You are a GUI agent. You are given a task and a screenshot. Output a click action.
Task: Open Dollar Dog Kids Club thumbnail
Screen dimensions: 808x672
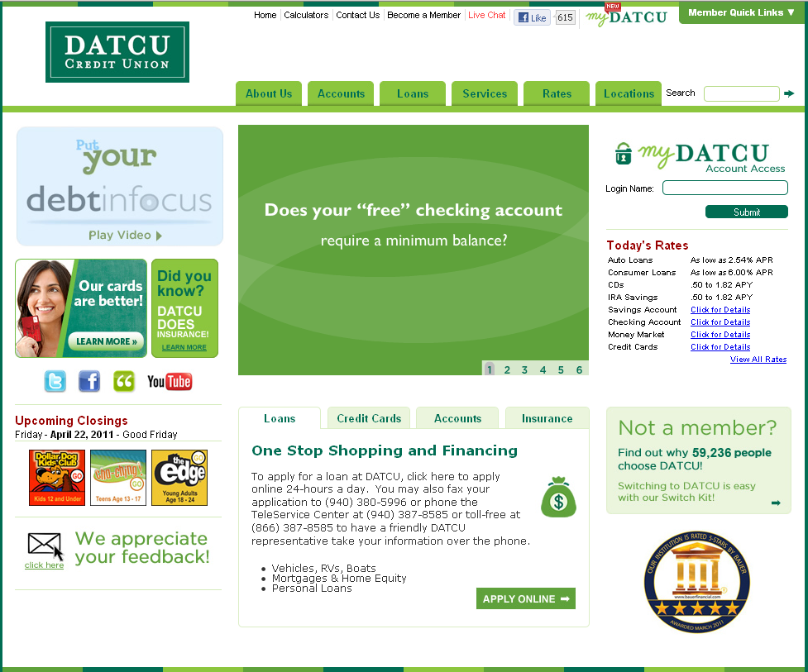coord(57,478)
